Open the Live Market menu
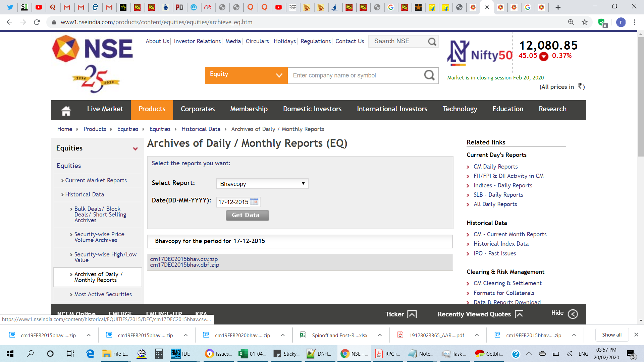 [105, 109]
